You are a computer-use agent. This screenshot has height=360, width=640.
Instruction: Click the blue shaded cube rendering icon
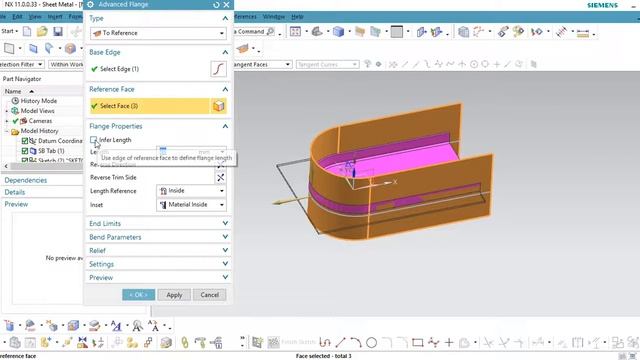pyautogui.click(x=338, y=31)
